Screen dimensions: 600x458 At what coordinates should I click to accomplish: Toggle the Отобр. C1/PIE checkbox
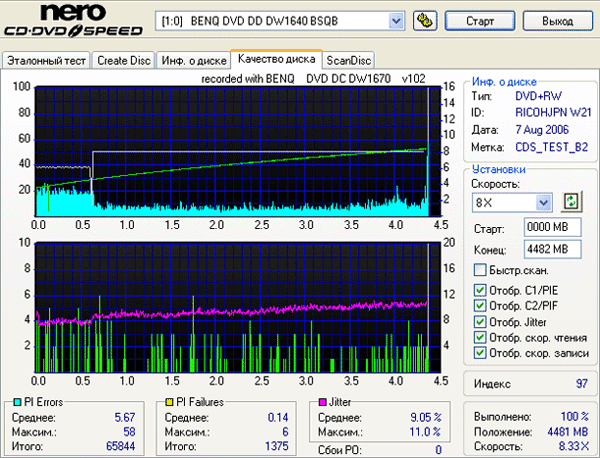[x=481, y=291]
